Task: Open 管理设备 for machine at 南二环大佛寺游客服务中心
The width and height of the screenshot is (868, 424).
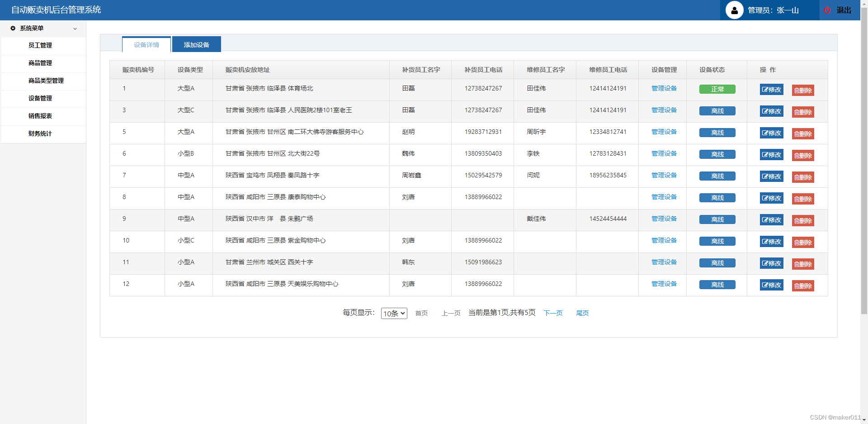Action: pos(664,132)
